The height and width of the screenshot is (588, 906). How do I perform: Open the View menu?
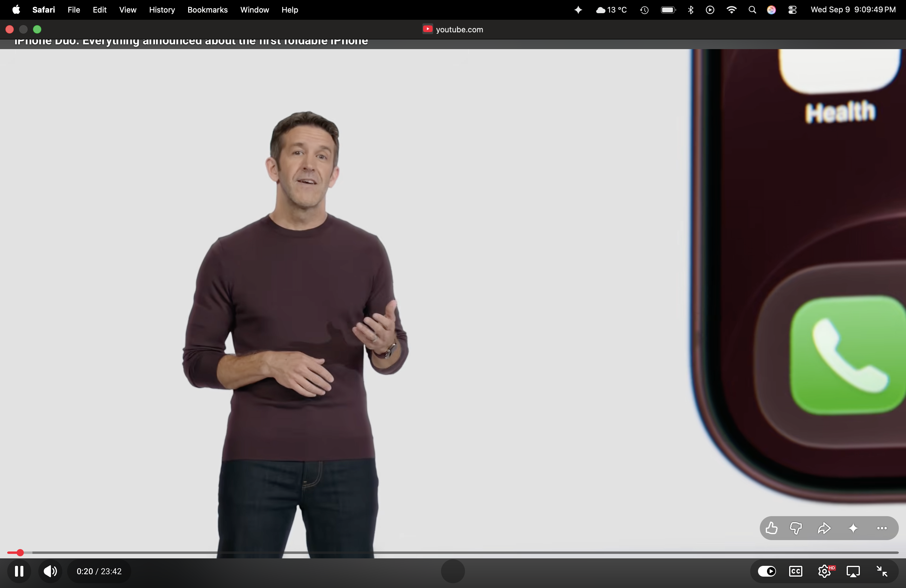(x=128, y=10)
